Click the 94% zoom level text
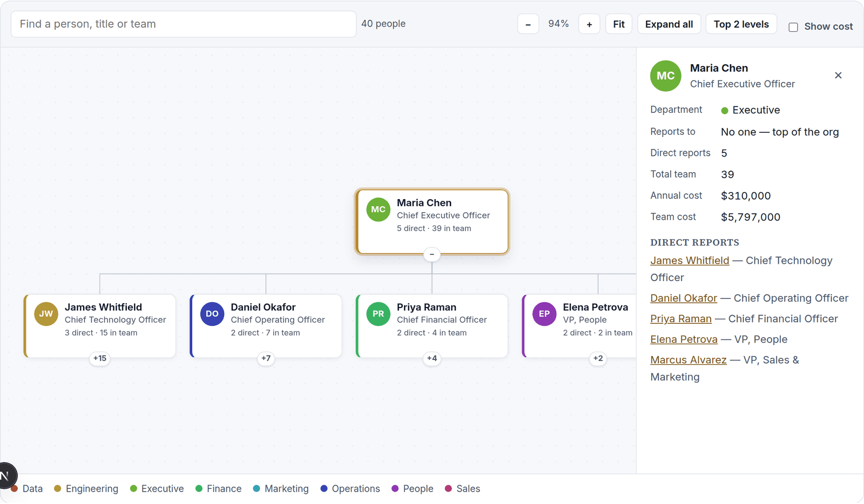The width and height of the screenshot is (864, 504). (x=558, y=24)
